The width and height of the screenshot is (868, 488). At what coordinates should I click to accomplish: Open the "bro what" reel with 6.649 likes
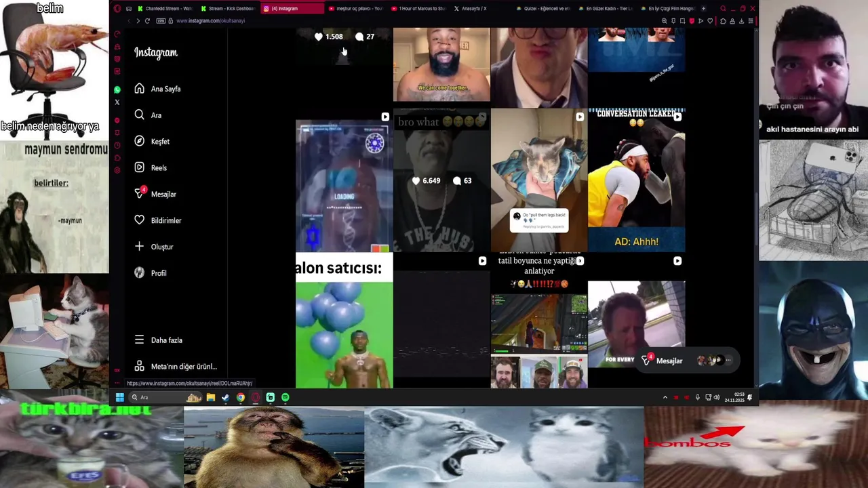[x=441, y=180]
